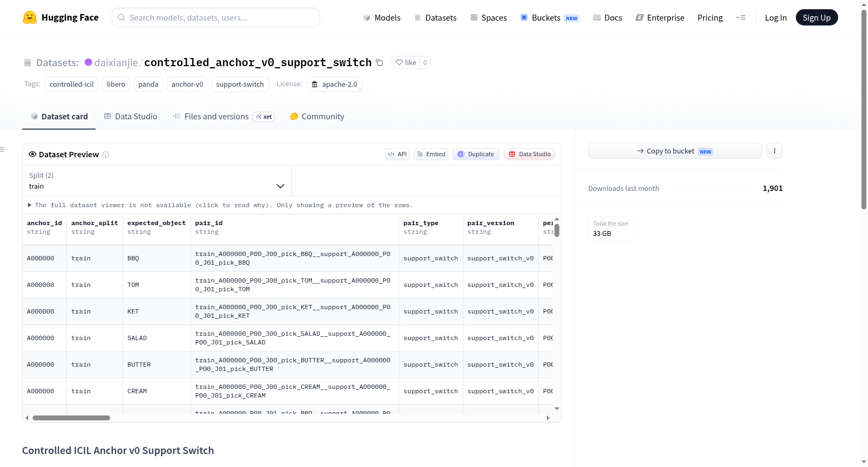
Task: Select the SALAD expected_object cell
Action: (157, 338)
